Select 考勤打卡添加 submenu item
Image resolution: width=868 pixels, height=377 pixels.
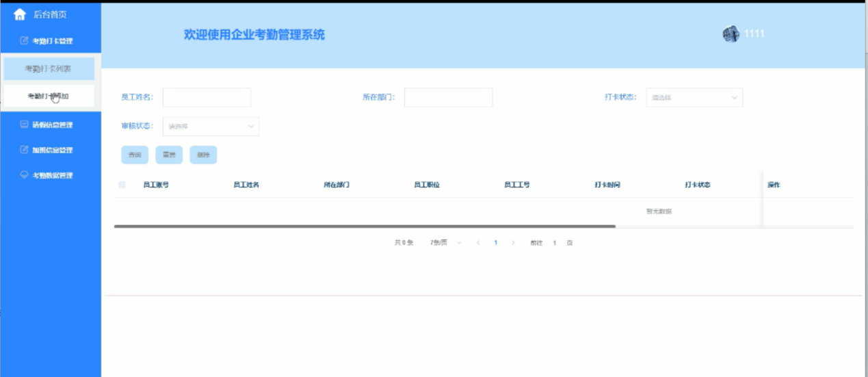tap(49, 96)
